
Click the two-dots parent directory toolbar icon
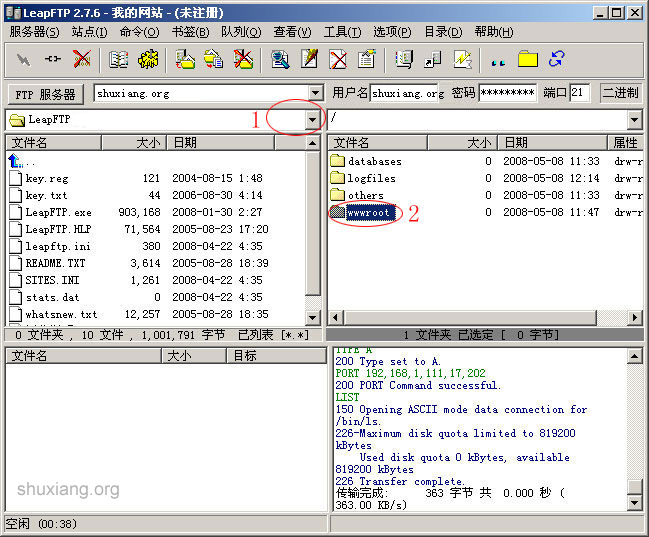tap(498, 63)
